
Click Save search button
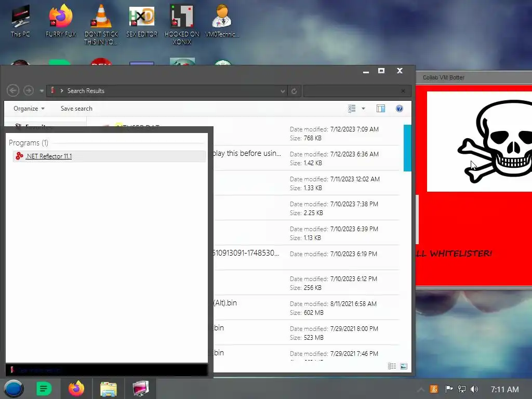tap(76, 109)
